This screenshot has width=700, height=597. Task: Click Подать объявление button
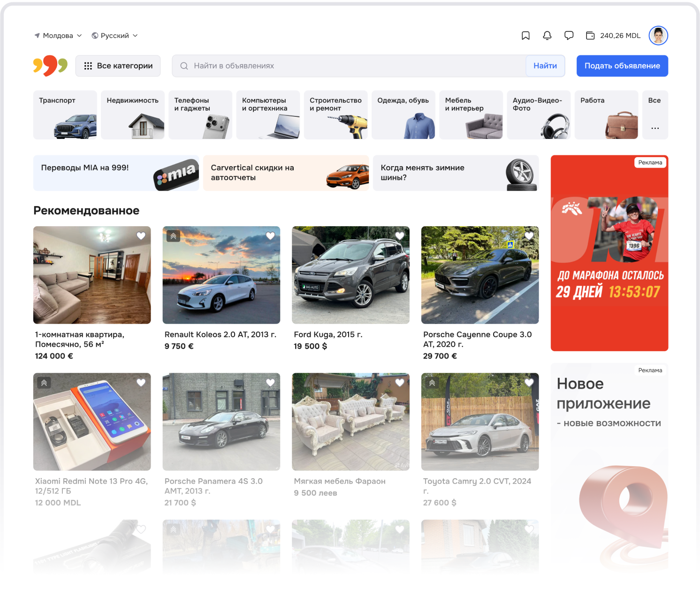pos(622,66)
